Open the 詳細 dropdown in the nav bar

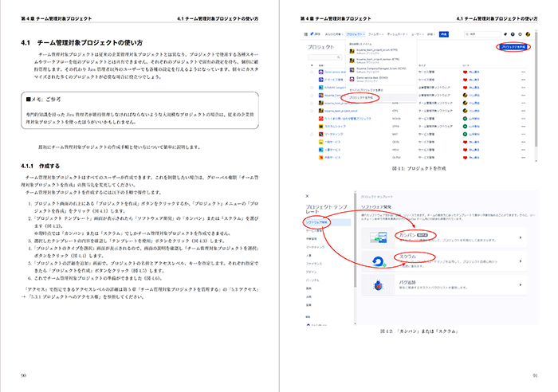click(x=431, y=34)
